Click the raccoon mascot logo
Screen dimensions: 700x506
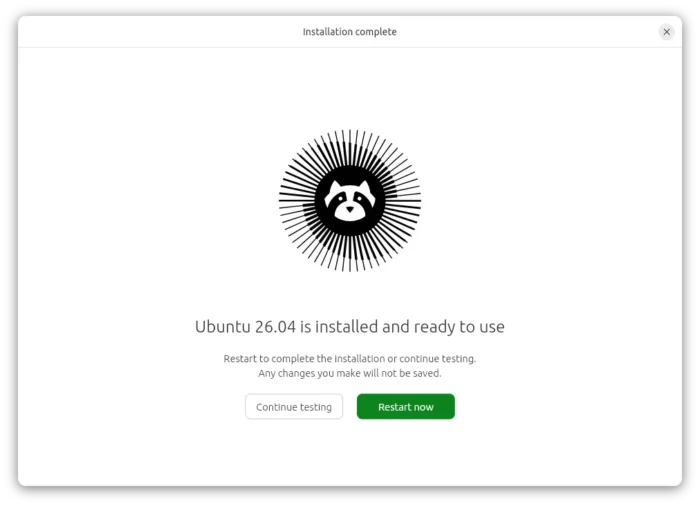(350, 201)
